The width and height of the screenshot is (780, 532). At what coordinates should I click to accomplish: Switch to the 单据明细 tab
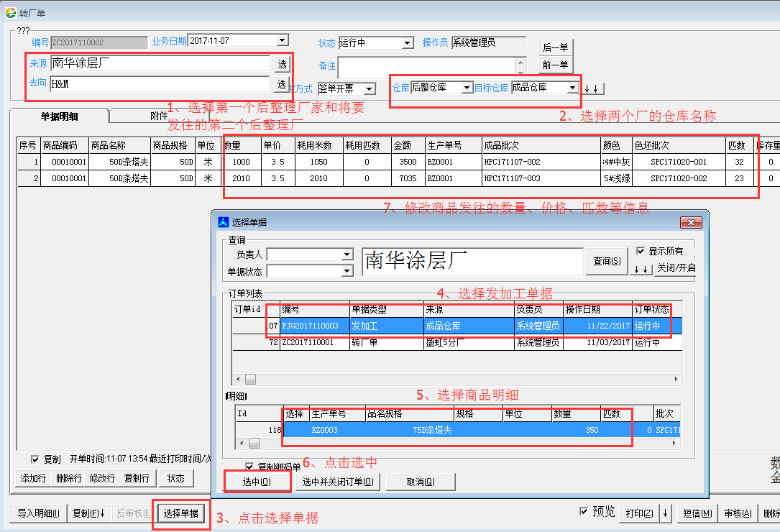pos(59,116)
